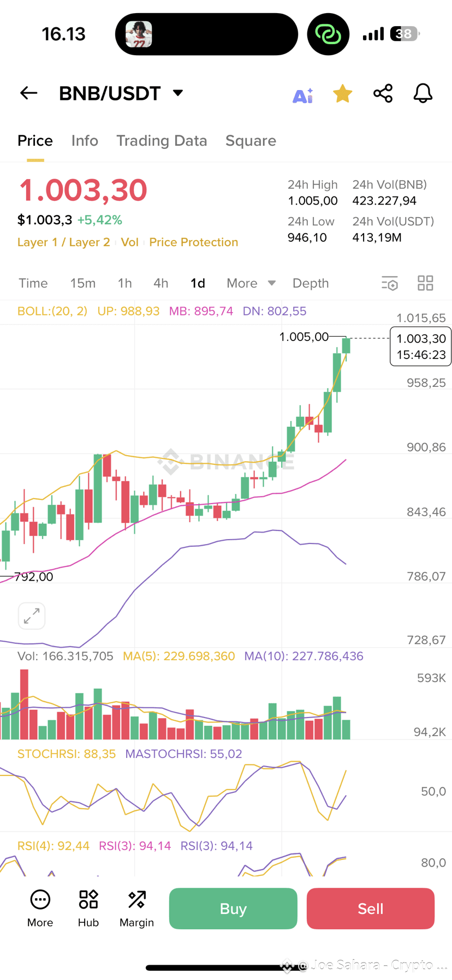Viewport: 452px width, 980px height.
Task: Tap the Layer 1 / Layer 2 tag
Action: (x=63, y=242)
